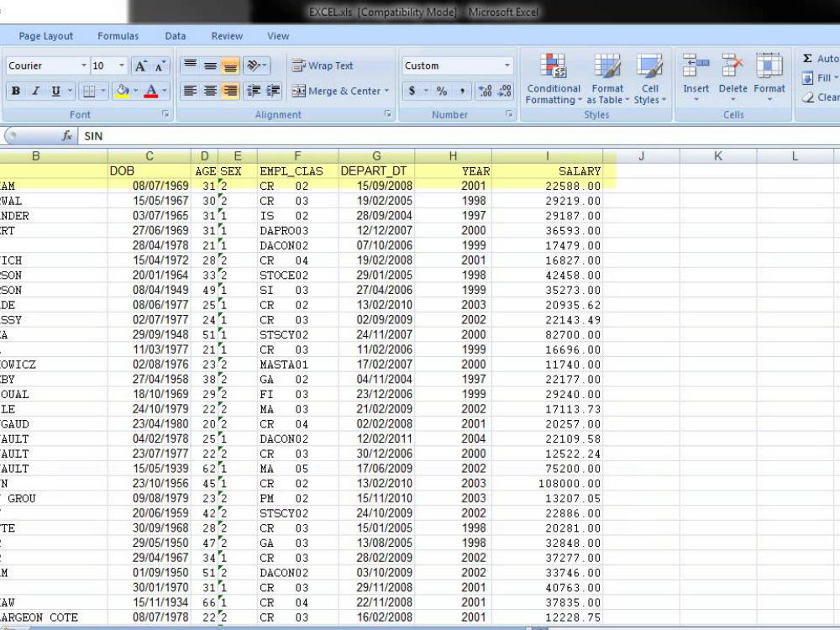Viewport: 840px width, 630px height.
Task: Open the Borders dropdown arrow
Action: pyautogui.click(x=103, y=91)
